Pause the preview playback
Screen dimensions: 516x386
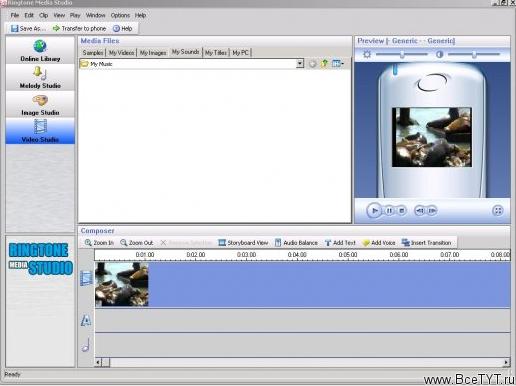pyautogui.click(x=389, y=211)
